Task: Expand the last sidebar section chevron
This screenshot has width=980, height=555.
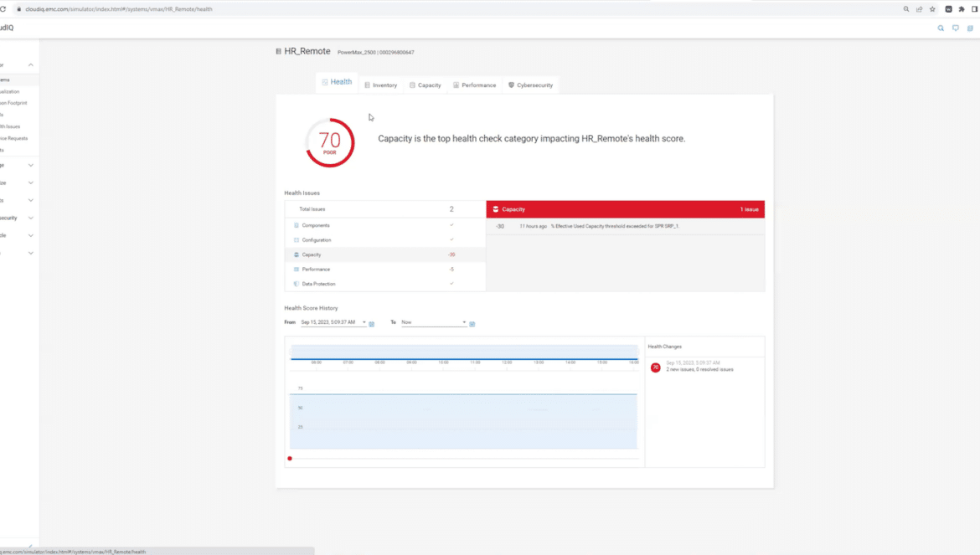Action: (31, 253)
